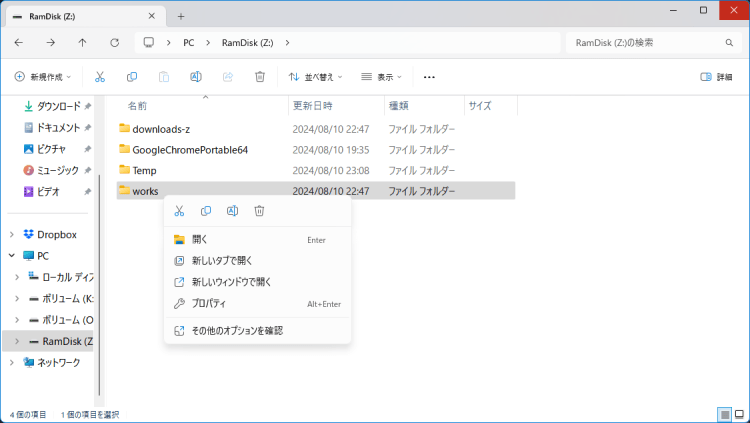Open ダウンロード in navigation pane

click(x=58, y=106)
